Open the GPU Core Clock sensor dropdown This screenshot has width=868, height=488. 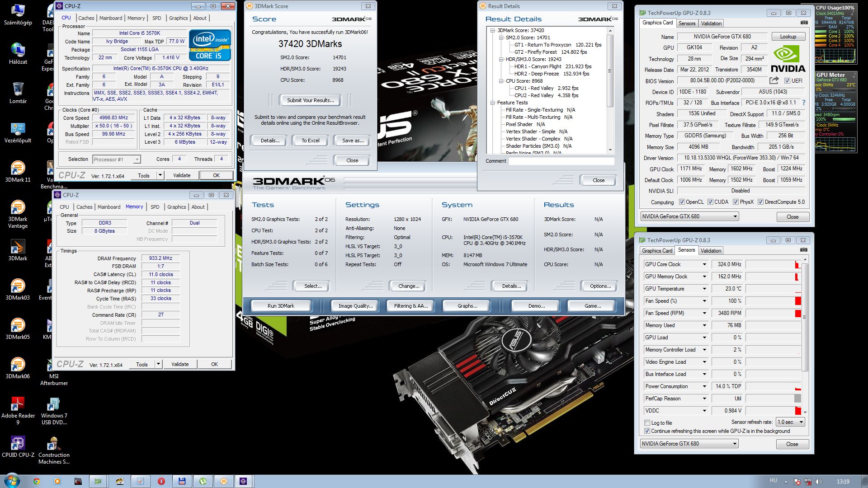pos(704,264)
